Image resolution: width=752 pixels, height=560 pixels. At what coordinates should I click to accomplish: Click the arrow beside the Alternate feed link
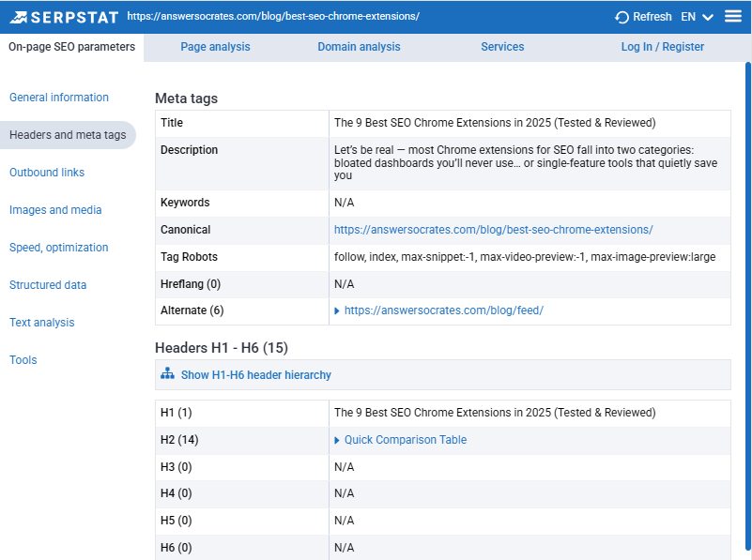tap(339, 310)
